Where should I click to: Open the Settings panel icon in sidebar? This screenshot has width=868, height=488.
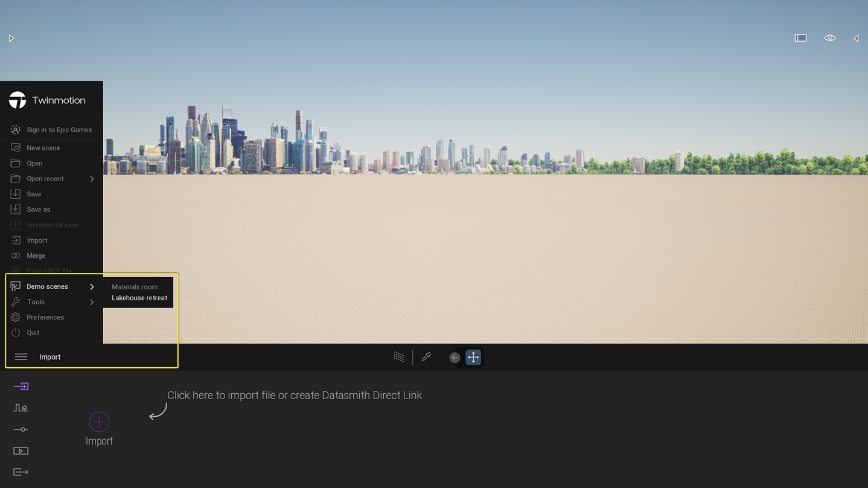coord(21,429)
